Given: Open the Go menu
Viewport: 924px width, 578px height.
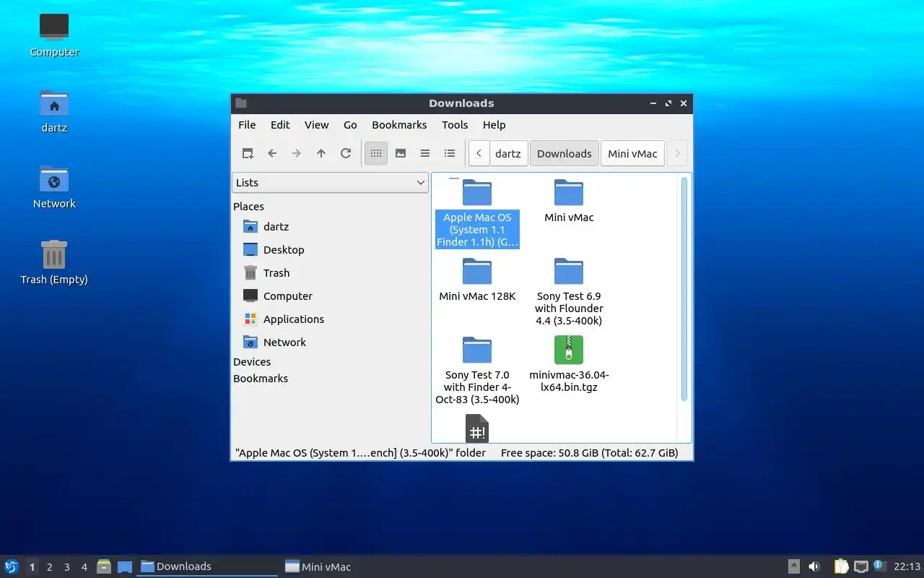Looking at the screenshot, I should coord(350,125).
